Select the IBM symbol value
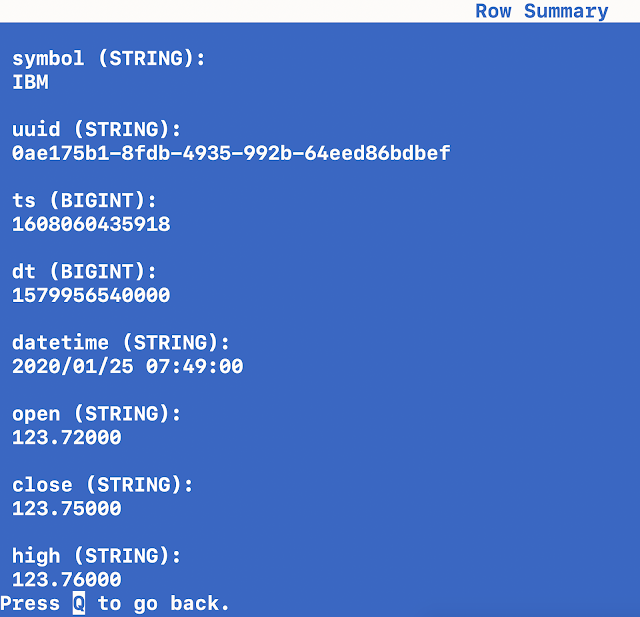 tap(30, 83)
